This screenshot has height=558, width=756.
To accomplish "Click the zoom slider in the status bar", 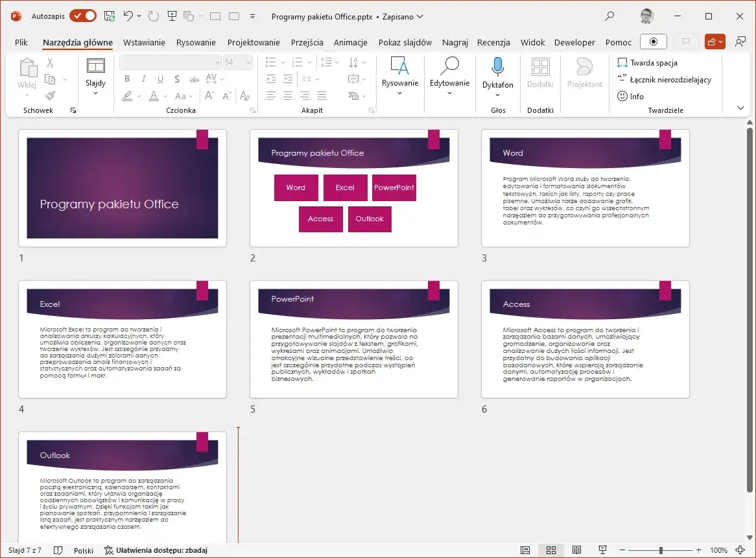I will 661,550.
